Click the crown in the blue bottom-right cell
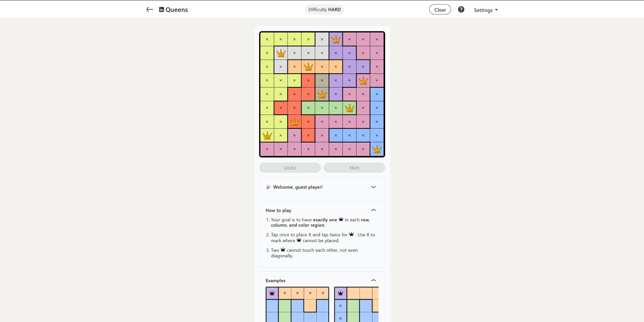This screenshot has width=644, height=322. click(377, 149)
